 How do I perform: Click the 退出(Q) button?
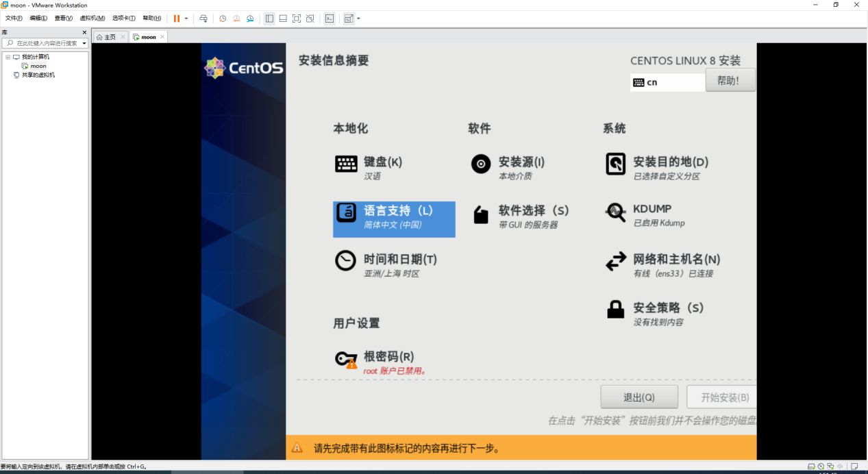pos(639,397)
